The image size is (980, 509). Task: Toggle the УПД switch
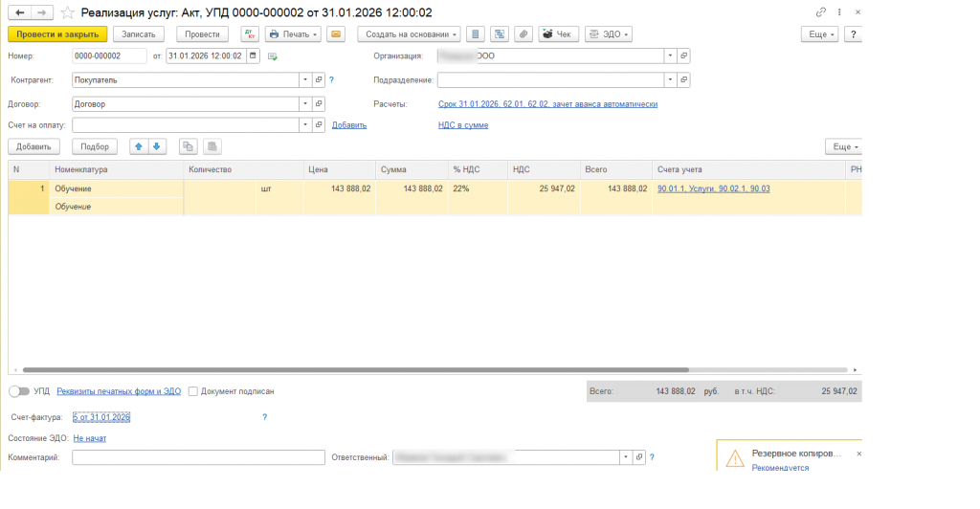[x=19, y=391]
